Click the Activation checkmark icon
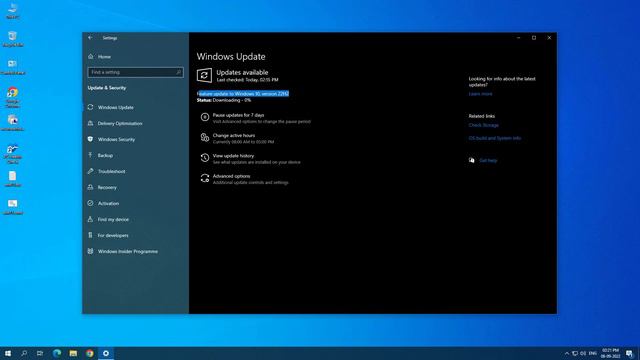This screenshot has width=640, height=360. coord(90,203)
